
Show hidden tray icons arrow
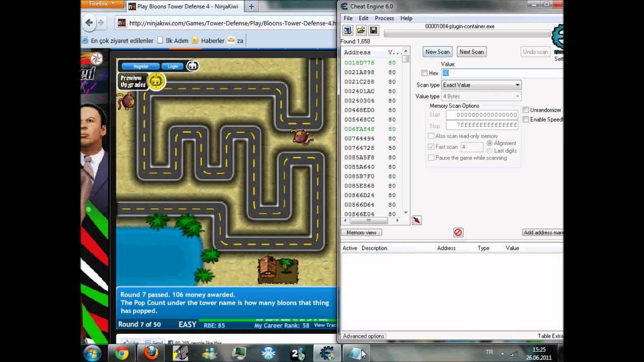(x=502, y=353)
